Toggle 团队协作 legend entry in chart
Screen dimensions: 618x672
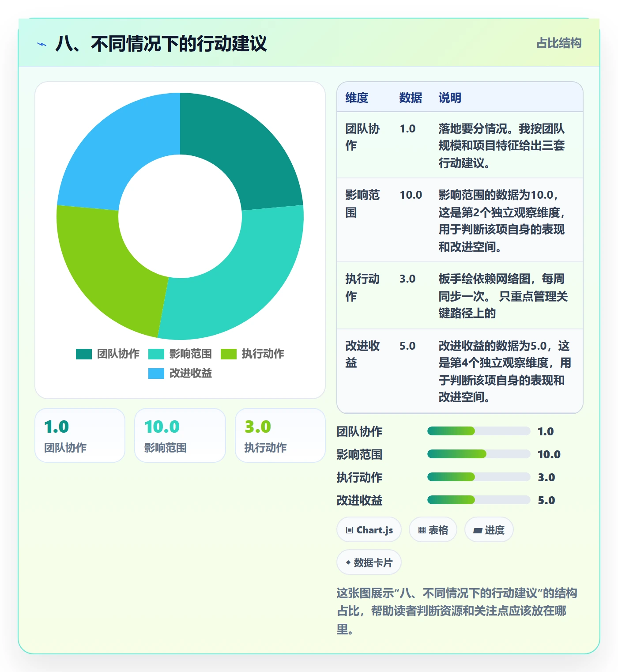pos(108,354)
